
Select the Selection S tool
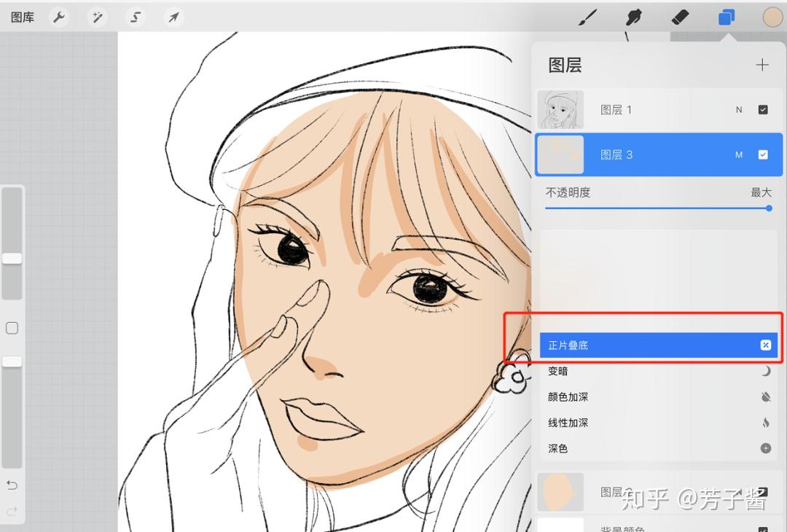coord(136,17)
